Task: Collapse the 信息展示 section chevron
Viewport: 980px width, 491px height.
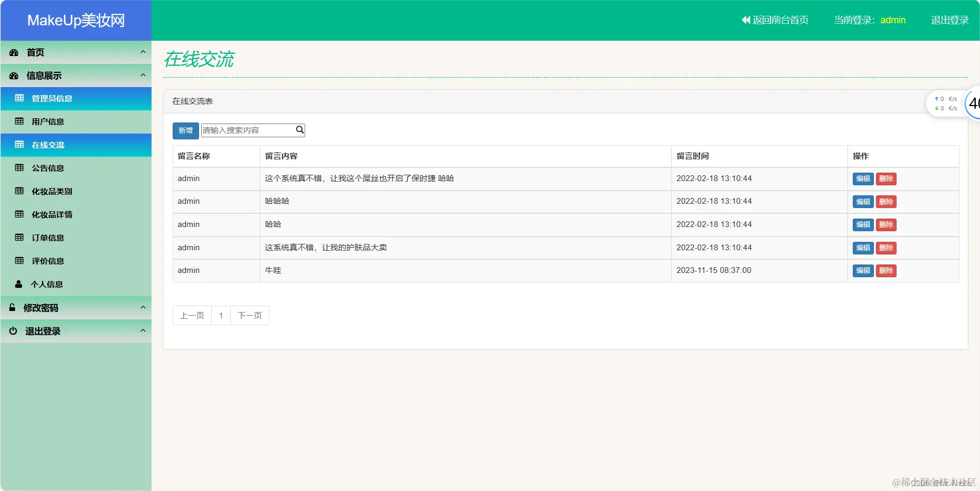Action: click(143, 75)
